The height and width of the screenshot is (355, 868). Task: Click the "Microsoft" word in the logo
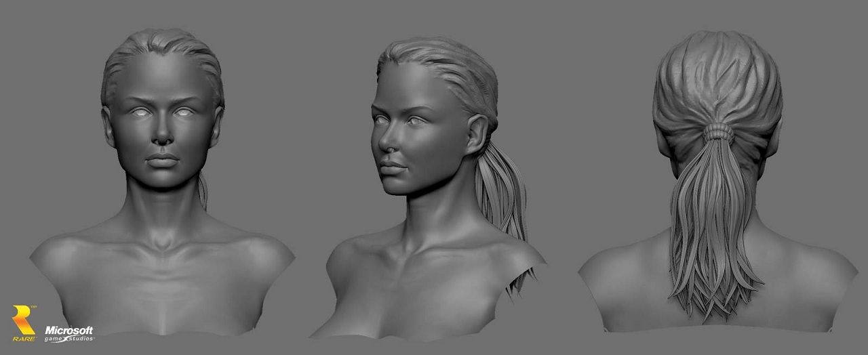(69, 329)
